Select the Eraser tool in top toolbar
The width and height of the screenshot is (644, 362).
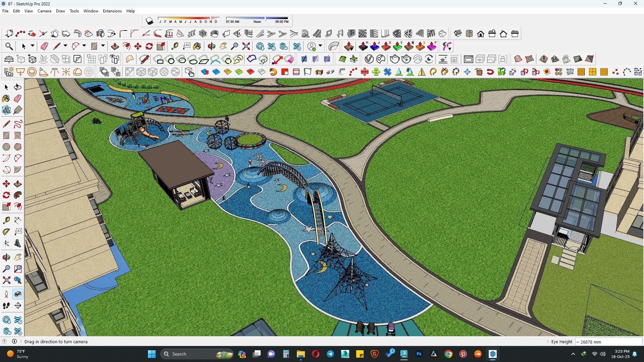(44, 46)
